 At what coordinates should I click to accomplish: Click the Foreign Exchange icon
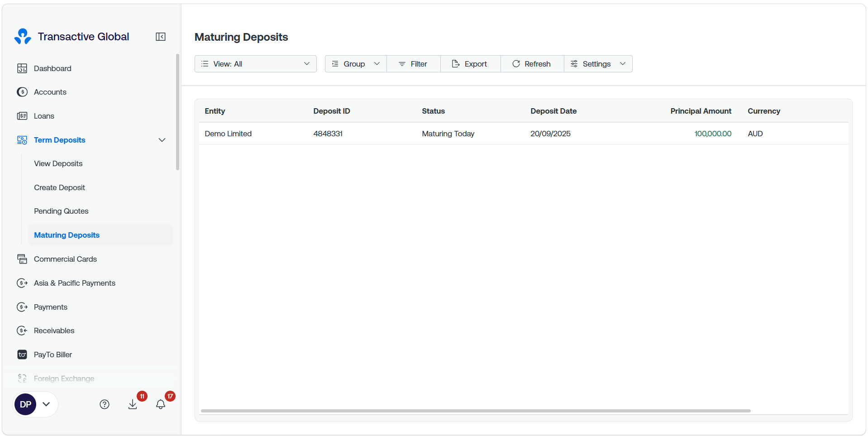[22, 378]
